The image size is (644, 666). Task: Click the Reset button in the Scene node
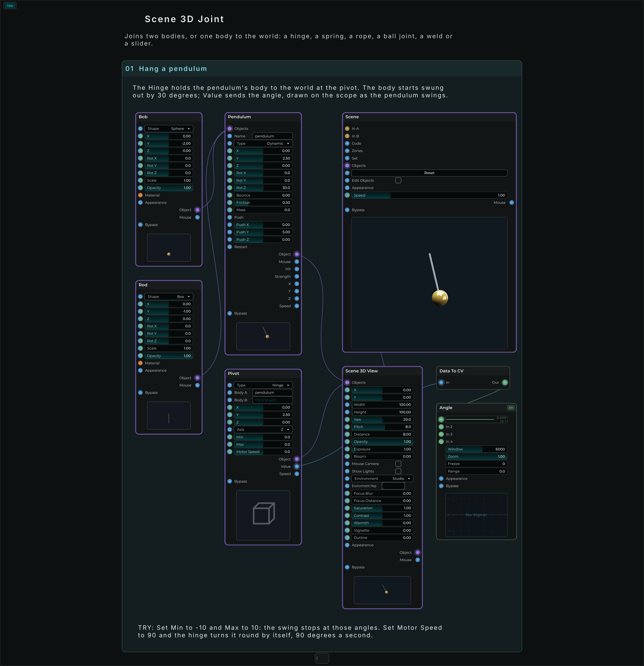click(x=429, y=173)
